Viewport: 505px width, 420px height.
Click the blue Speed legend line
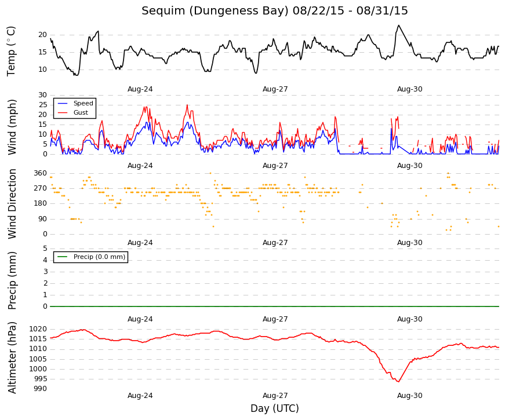(63, 103)
